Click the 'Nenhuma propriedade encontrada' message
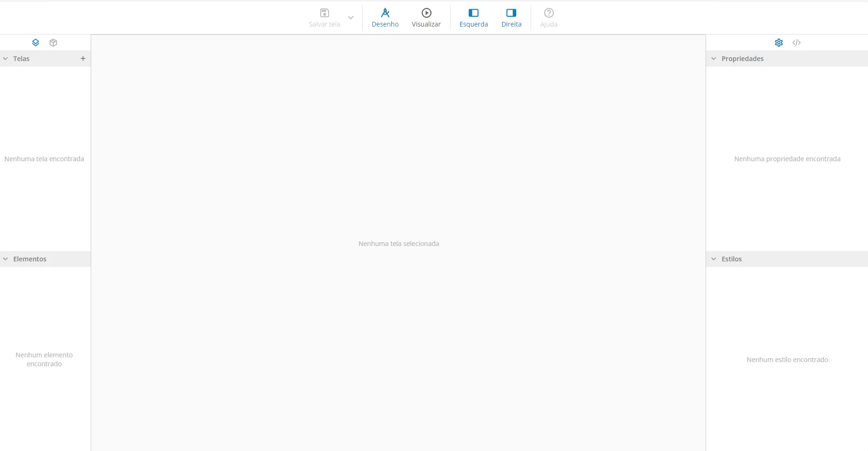868x451 pixels. 787,159
